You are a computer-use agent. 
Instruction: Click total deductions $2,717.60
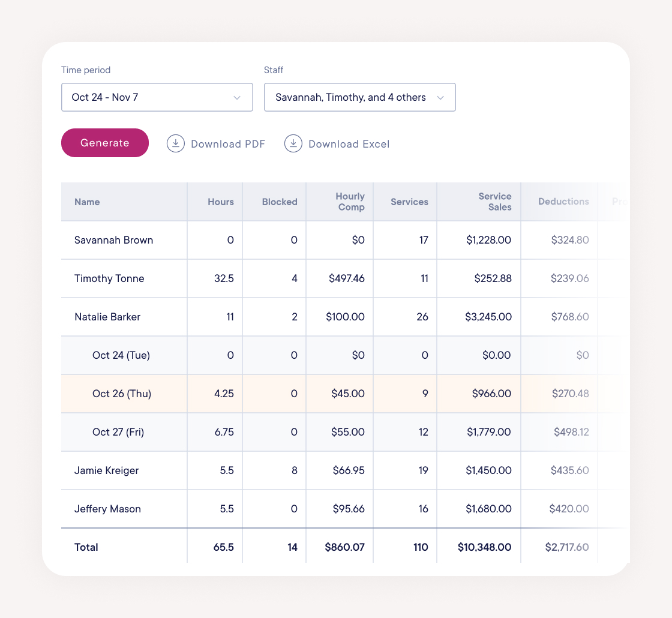(x=567, y=547)
